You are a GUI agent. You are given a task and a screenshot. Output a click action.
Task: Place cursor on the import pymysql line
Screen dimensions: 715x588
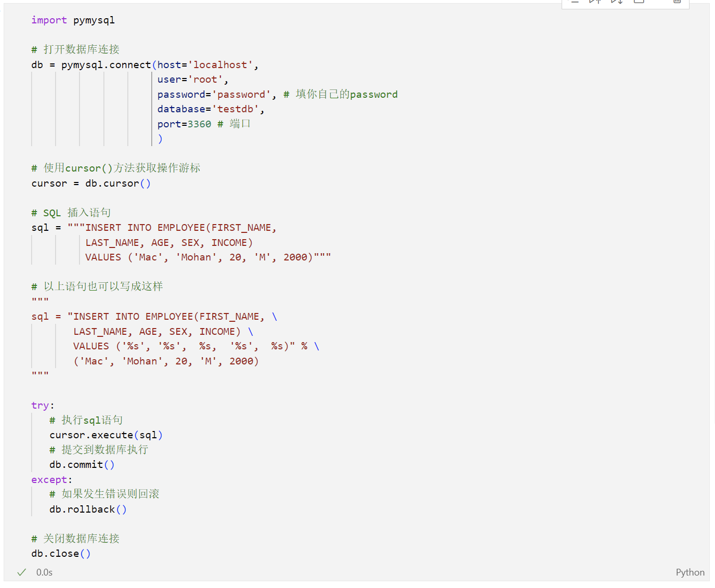[73, 20]
